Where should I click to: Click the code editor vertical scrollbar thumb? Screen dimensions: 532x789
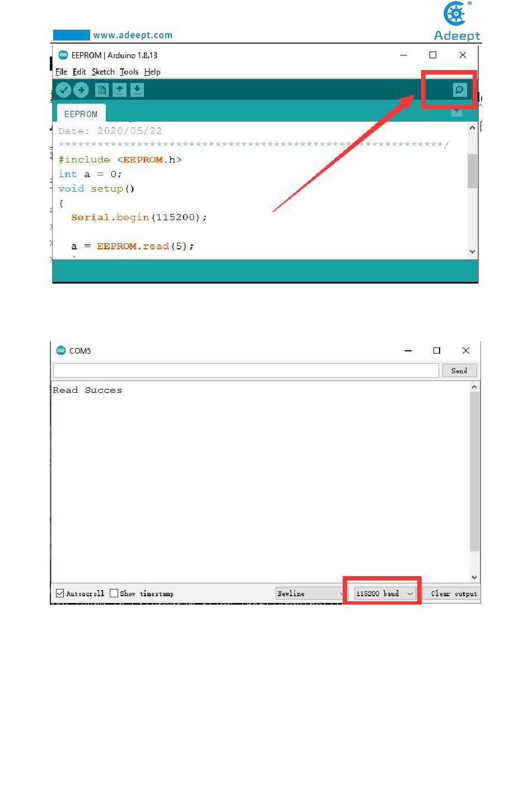coord(472,171)
